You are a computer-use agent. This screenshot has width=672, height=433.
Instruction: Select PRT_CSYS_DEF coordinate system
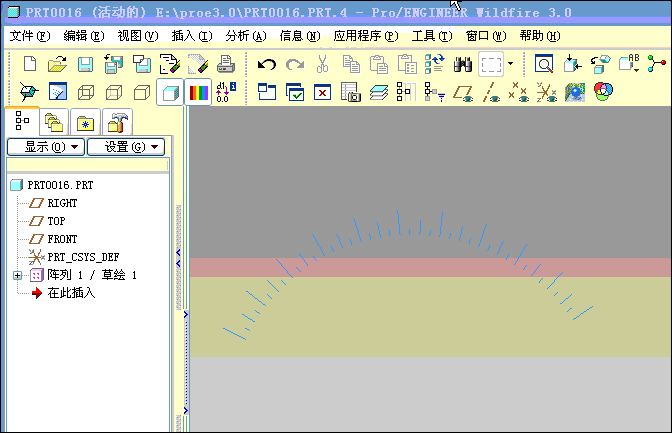83,257
